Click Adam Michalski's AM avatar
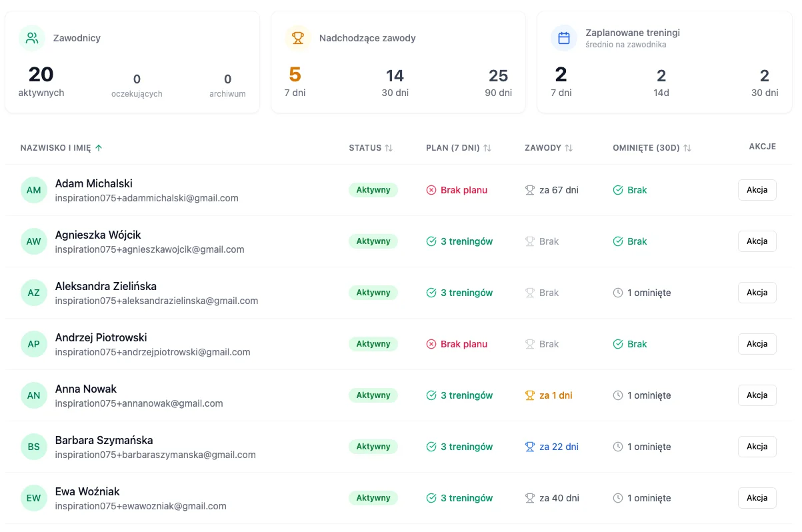Viewport: 802px width, 532px height. [33, 190]
